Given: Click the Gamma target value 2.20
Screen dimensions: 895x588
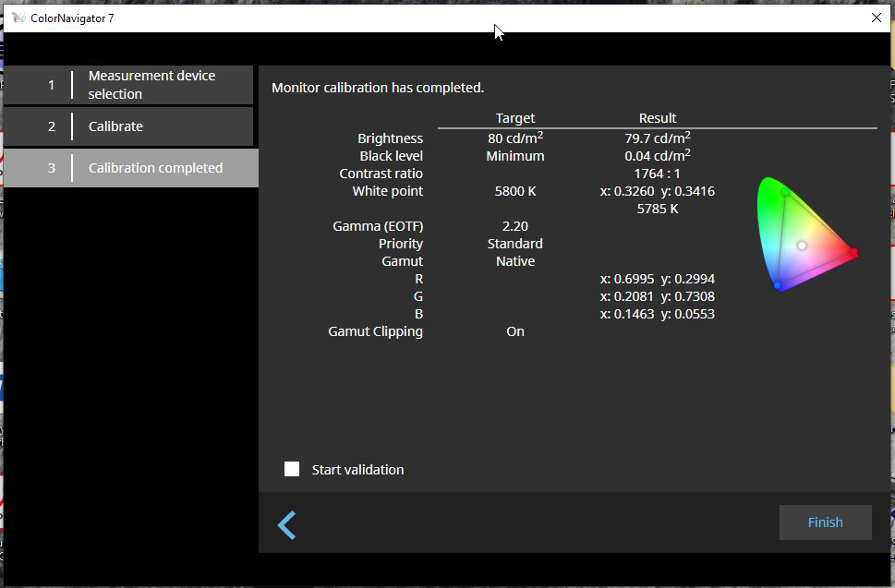Looking at the screenshot, I should [514, 226].
